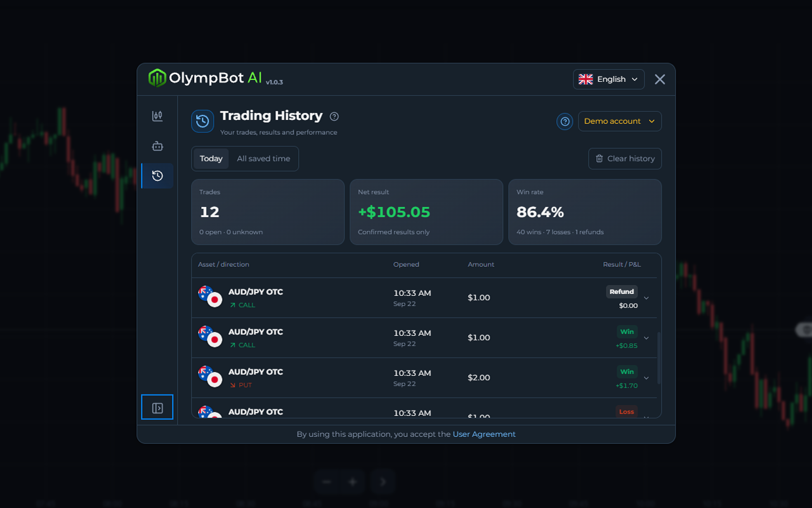The width and height of the screenshot is (812, 508).
Task: Open the User Agreement link
Action: tap(484, 434)
